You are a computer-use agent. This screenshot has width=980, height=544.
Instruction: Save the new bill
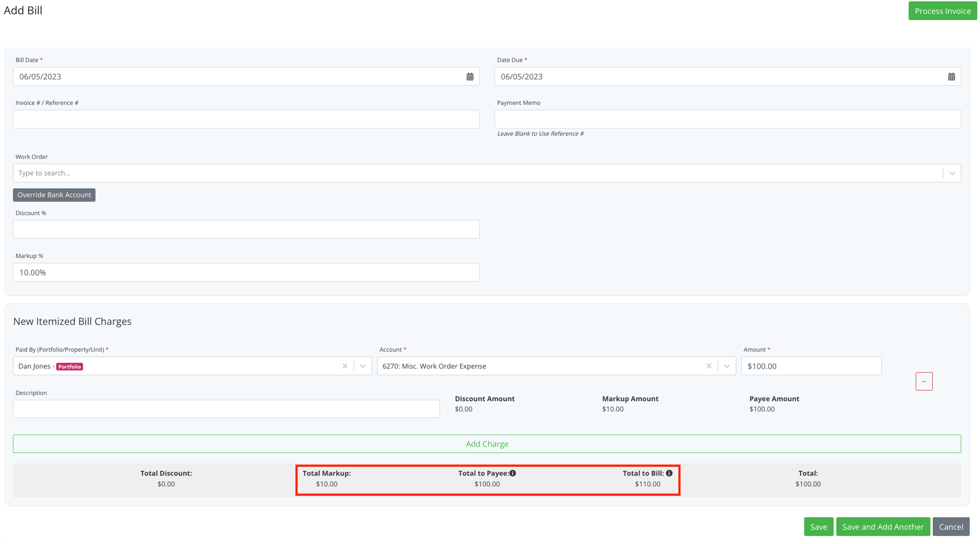[819, 526]
